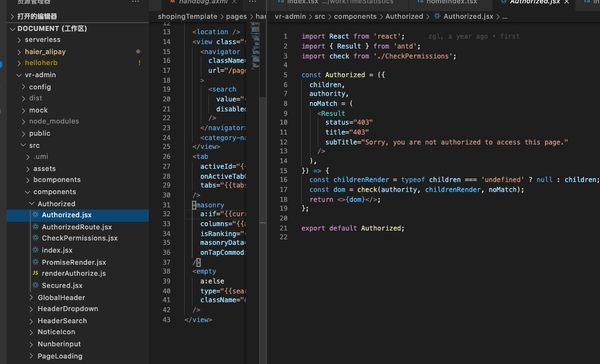Expand the PageLoading folder
The height and width of the screenshot is (364, 600).
pyautogui.click(x=32, y=356)
